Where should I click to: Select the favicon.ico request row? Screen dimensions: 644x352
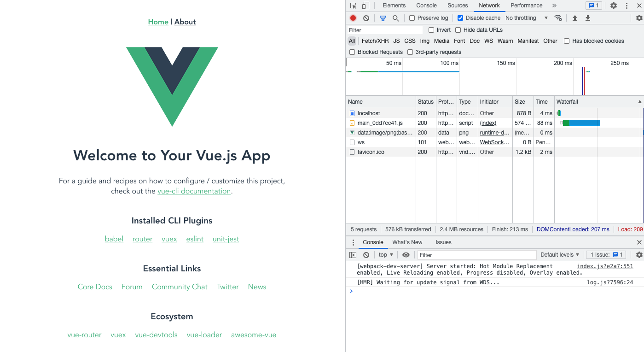tap(495, 152)
